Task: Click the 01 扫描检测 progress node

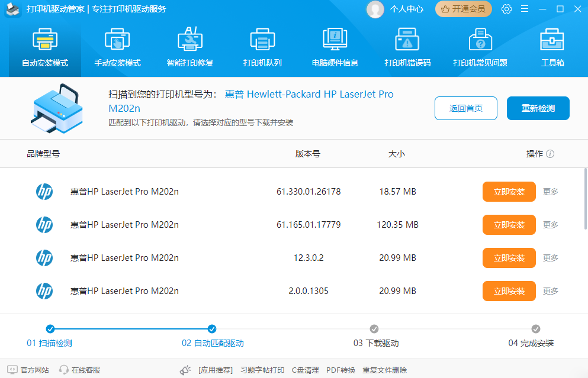Action: point(49,329)
